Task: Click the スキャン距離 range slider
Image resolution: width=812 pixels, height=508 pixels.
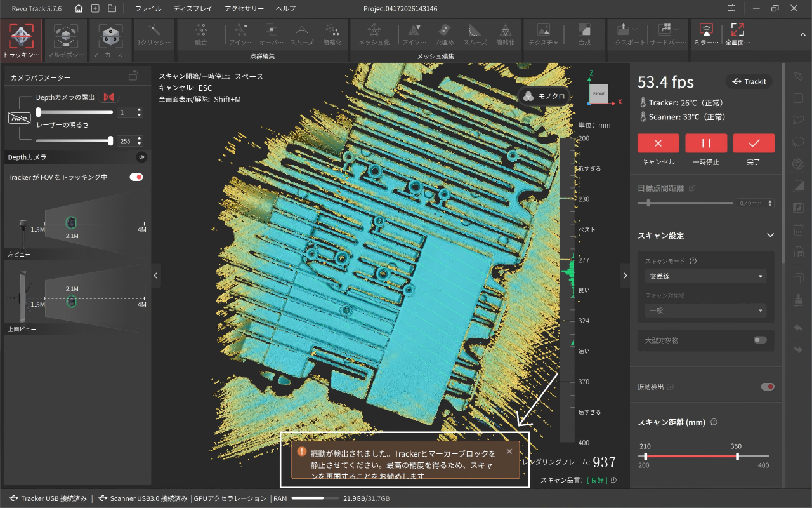Action: click(x=703, y=456)
